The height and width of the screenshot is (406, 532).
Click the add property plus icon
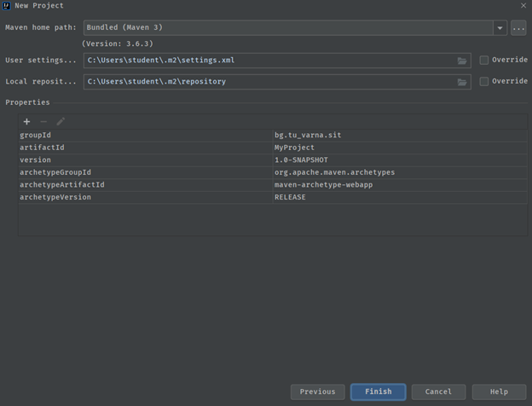[26, 122]
